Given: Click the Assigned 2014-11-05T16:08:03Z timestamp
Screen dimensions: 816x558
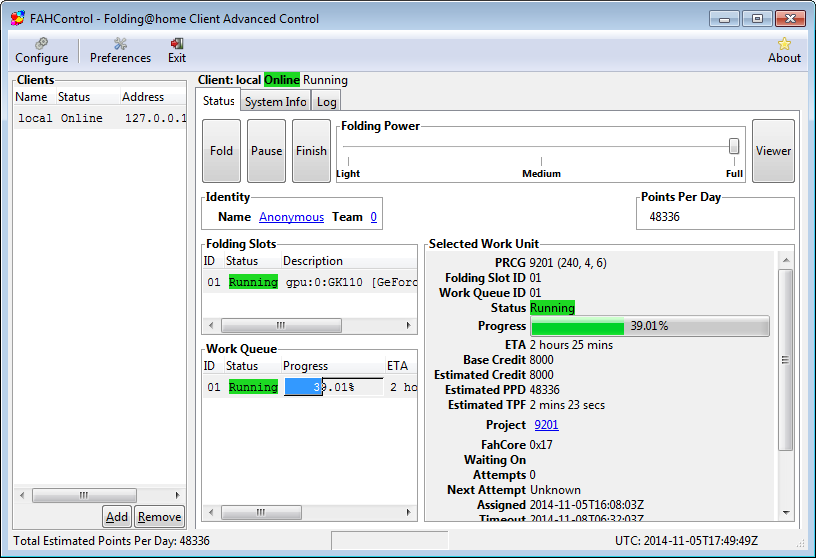Looking at the screenshot, I should coord(586,505).
